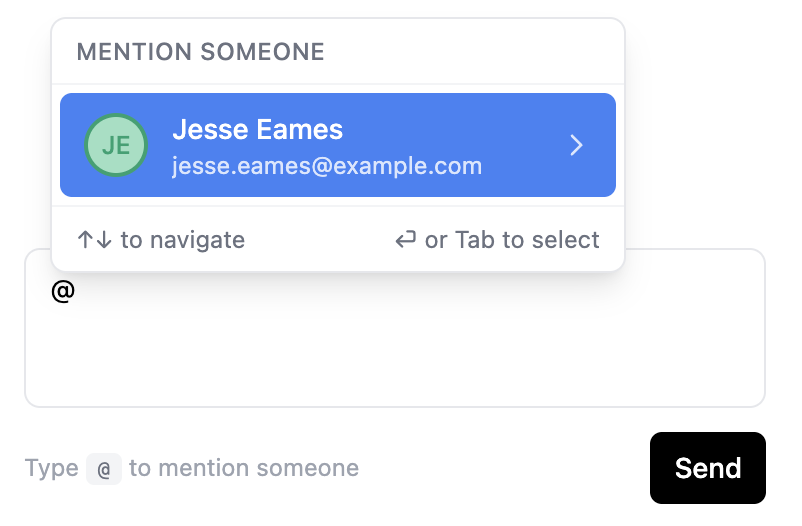Click the @ key badge in hint text
This screenshot has width=802, height=526.
pyautogui.click(x=104, y=468)
